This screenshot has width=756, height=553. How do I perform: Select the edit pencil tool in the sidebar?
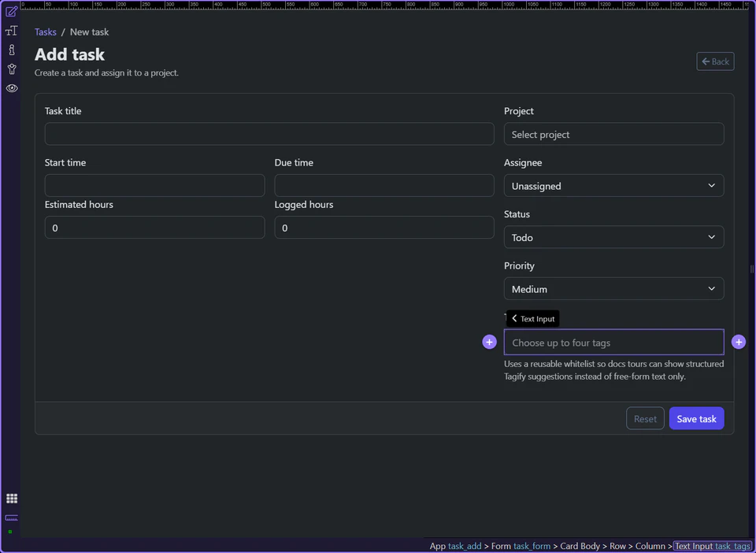11,11
